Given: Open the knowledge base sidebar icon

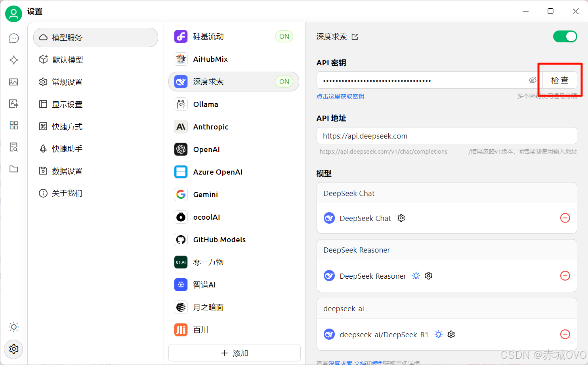Looking at the screenshot, I should coord(14,147).
